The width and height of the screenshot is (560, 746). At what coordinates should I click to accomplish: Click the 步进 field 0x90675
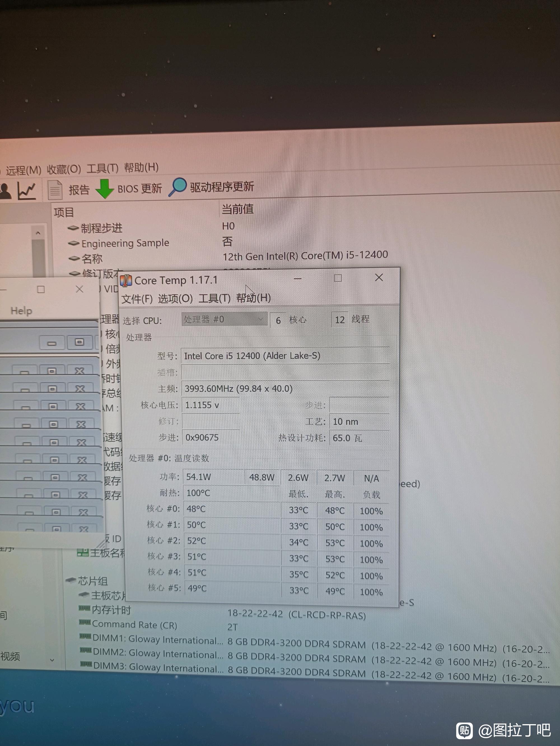tap(211, 437)
